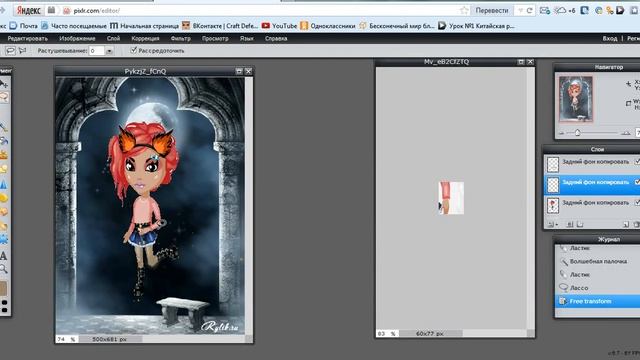This screenshot has height=360, width=640.
Task: Open the Изображение menu
Action: tap(77, 39)
